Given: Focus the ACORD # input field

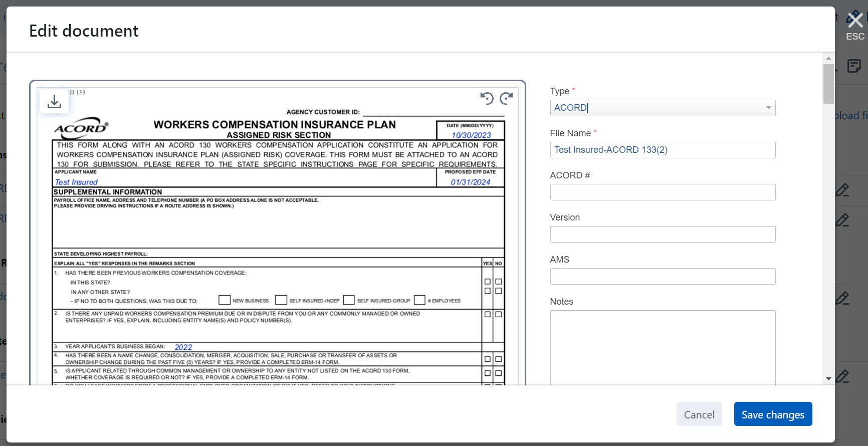Looking at the screenshot, I should click(663, 192).
